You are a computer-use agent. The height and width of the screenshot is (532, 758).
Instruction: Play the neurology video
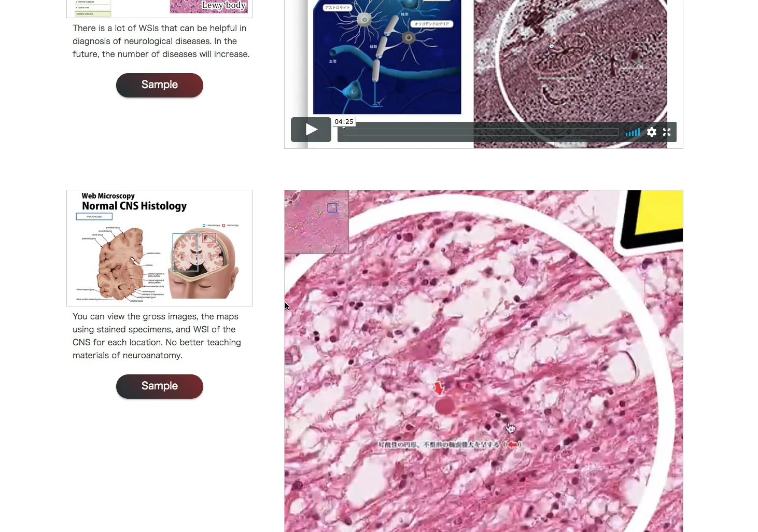click(x=311, y=130)
